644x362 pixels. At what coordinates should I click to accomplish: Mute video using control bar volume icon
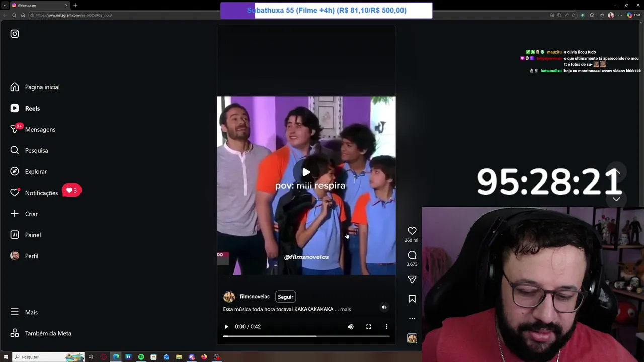click(x=351, y=327)
